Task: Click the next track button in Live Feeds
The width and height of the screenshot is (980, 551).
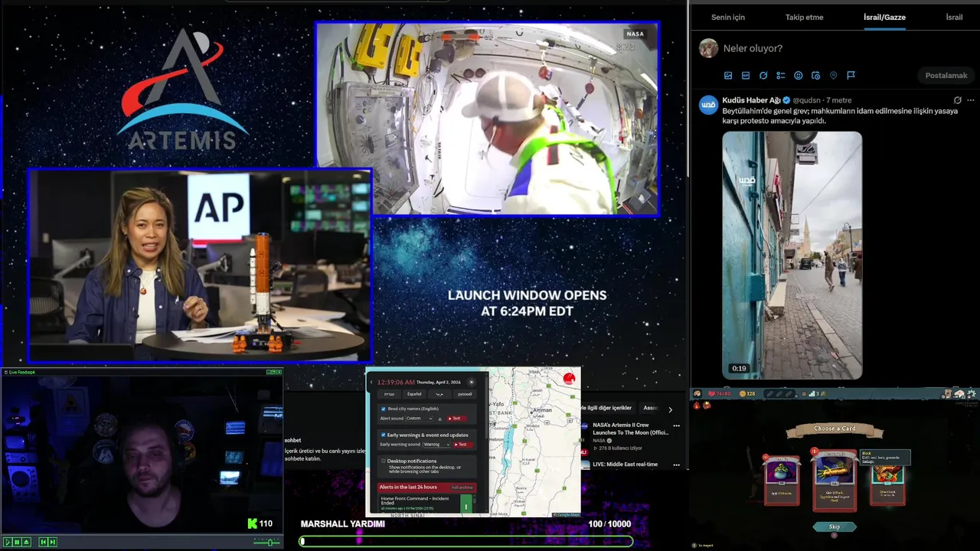Action: tap(53, 542)
